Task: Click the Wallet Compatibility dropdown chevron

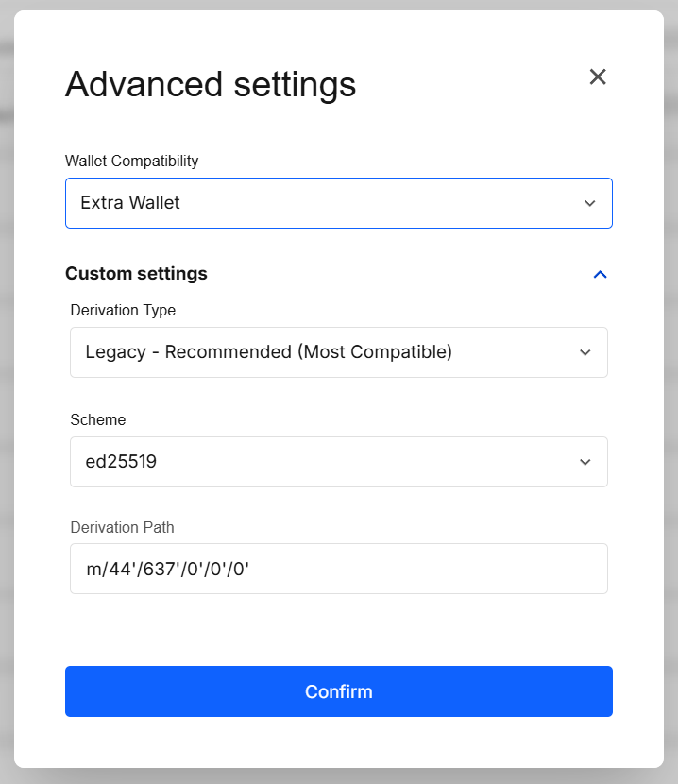Action: point(589,202)
